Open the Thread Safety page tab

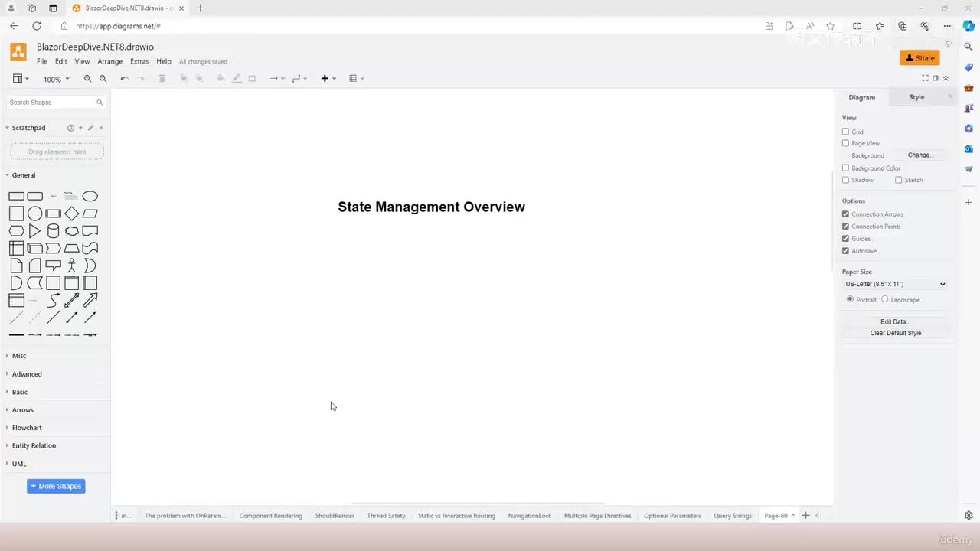[x=386, y=516]
